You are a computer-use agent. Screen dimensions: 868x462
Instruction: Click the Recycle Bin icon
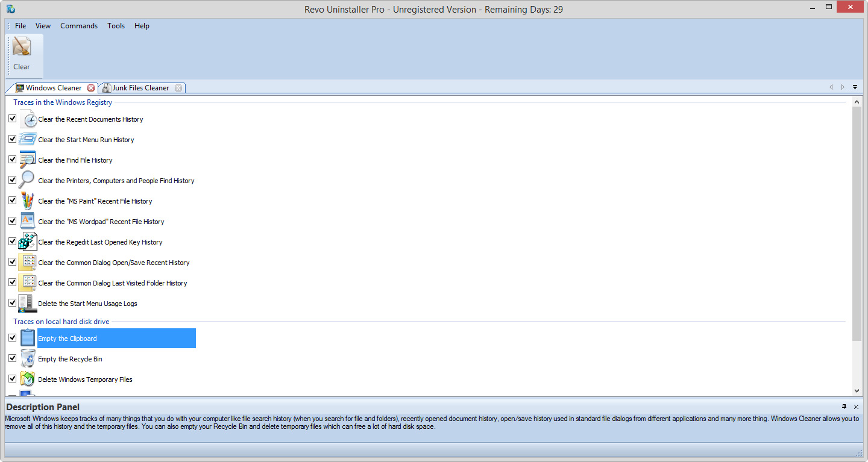coord(28,359)
